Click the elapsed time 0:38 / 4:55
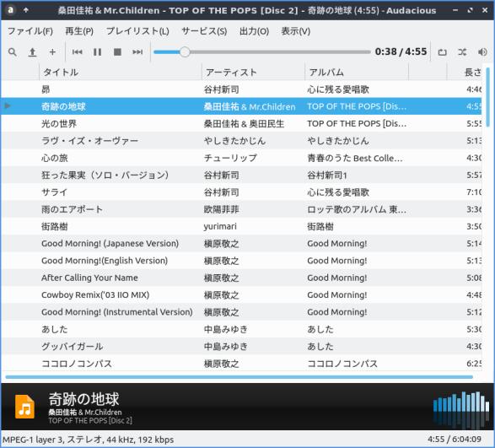 click(x=401, y=51)
